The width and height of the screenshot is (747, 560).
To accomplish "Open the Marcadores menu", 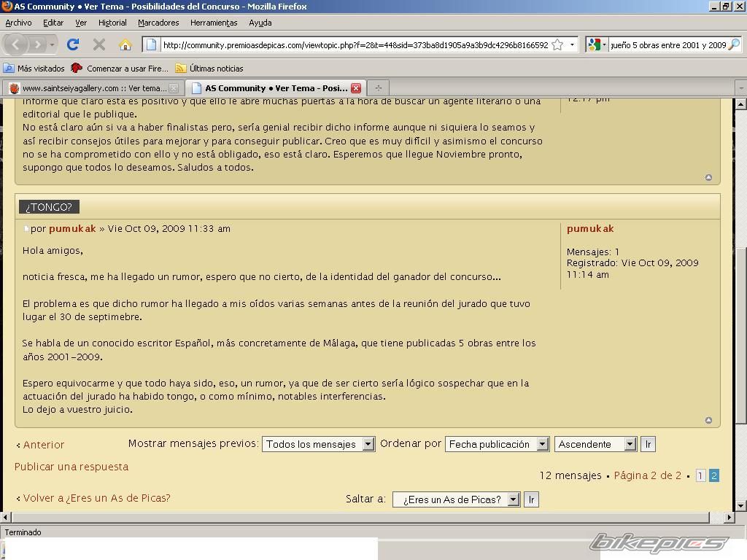I will 158,23.
